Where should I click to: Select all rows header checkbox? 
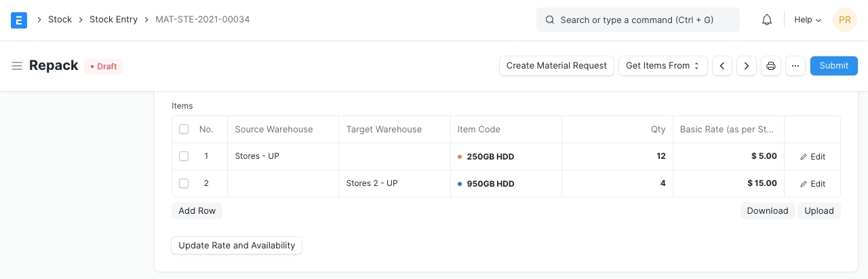tap(184, 129)
